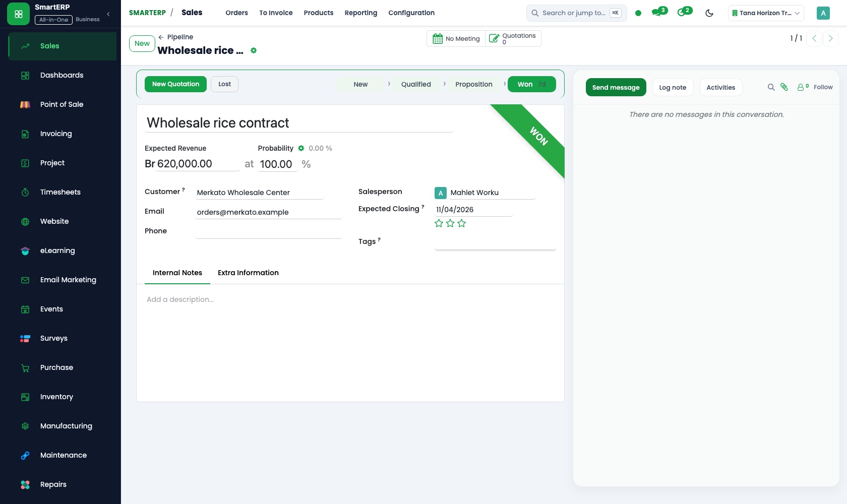The width and height of the screenshot is (847, 504).
Task: Open the SmartERP app grid icon
Action: point(19,14)
